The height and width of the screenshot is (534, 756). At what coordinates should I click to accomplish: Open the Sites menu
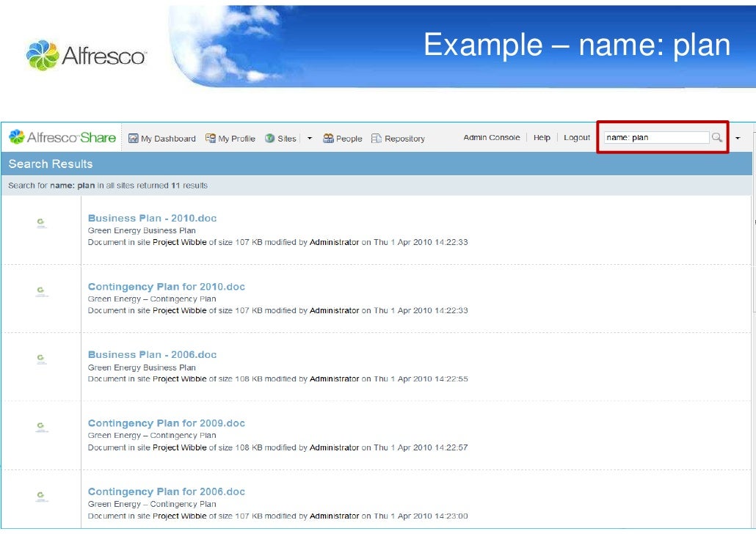click(x=287, y=139)
